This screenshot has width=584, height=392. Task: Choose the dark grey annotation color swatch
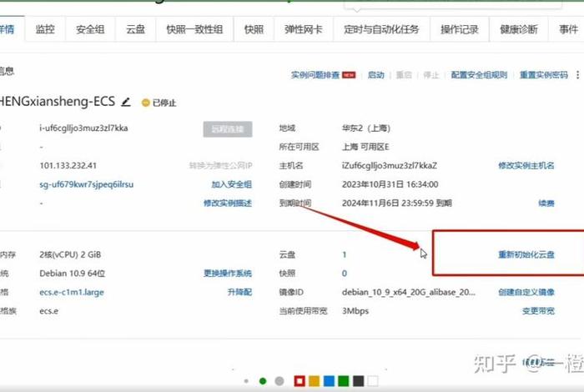(x=358, y=381)
